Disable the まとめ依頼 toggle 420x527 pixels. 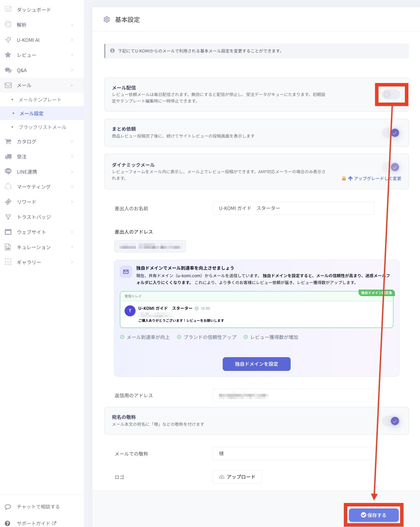pyautogui.click(x=391, y=133)
